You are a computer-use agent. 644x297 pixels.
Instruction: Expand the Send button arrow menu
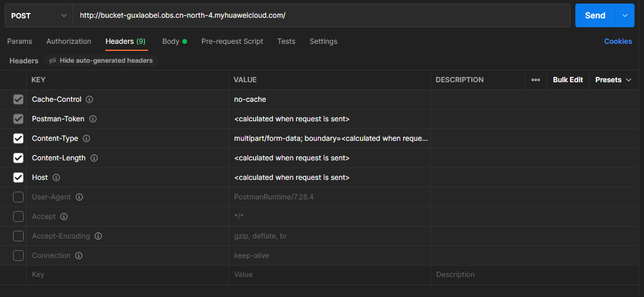tap(625, 15)
